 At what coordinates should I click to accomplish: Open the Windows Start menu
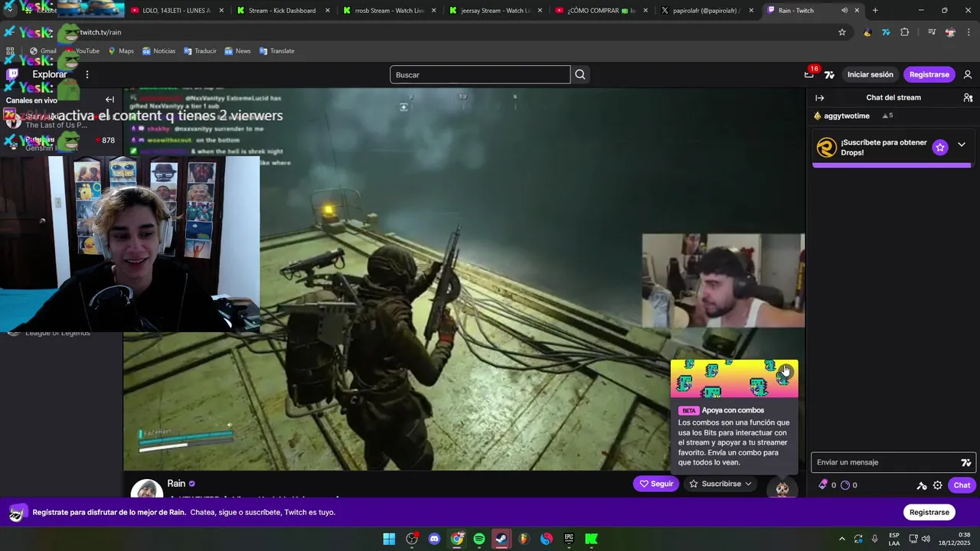pyautogui.click(x=389, y=539)
